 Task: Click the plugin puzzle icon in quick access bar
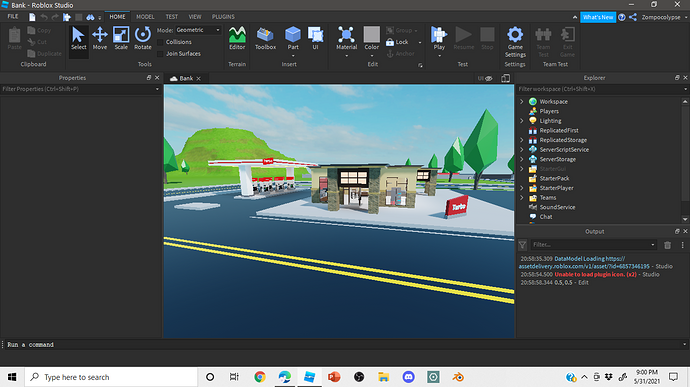[x=66, y=17]
